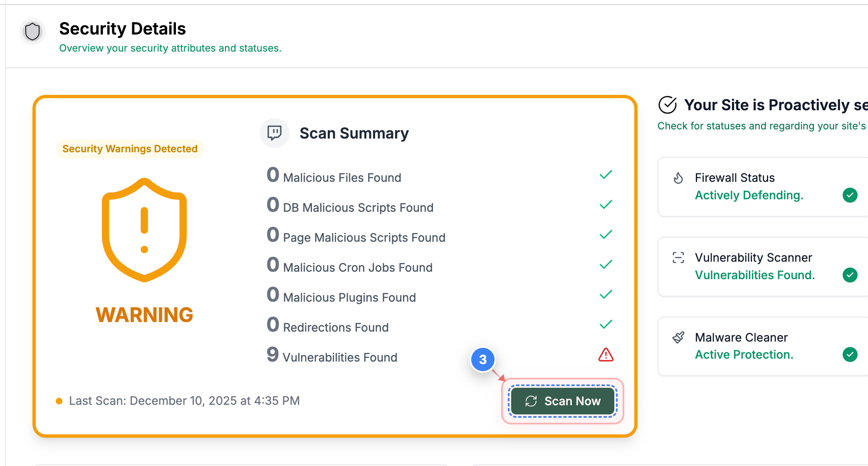Image resolution: width=868 pixels, height=466 pixels.
Task: Click the green check next to Malicious Files Found
Action: point(606,174)
